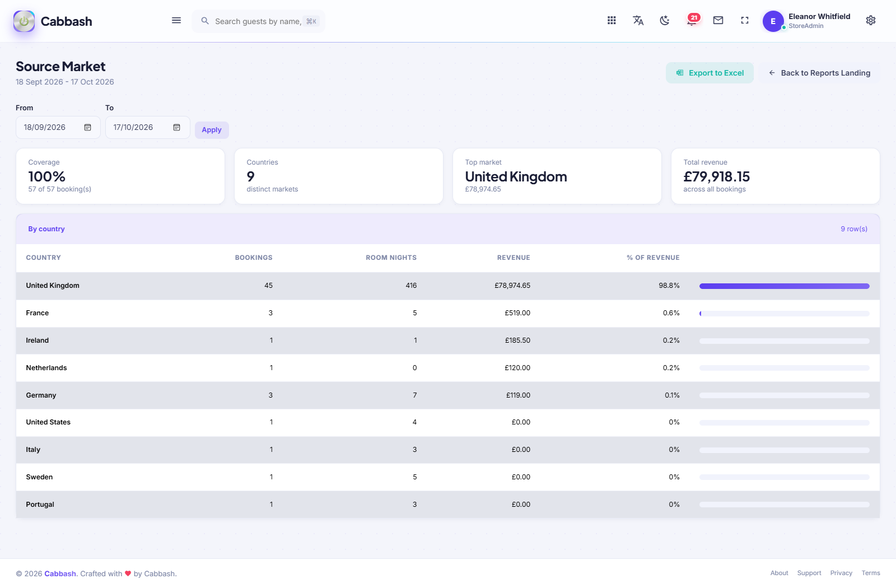896x588 pixels.
Task: Open the About footer link
Action: pyautogui.click(x=779, y=573)
